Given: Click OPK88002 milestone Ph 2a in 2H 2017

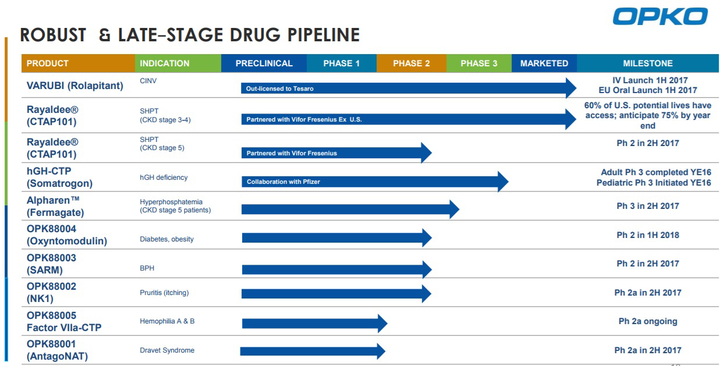Looking at the screenshot, I should coord(648,293).
